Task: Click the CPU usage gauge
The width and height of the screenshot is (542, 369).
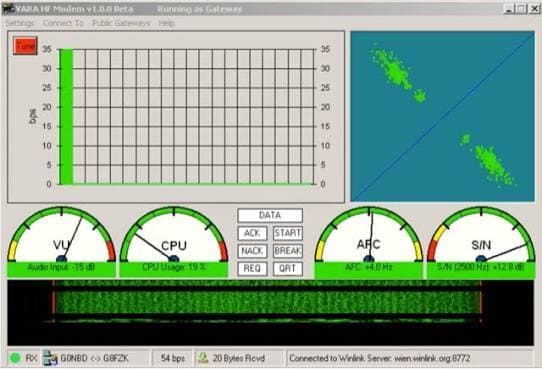Action: [x=174, y=235]
